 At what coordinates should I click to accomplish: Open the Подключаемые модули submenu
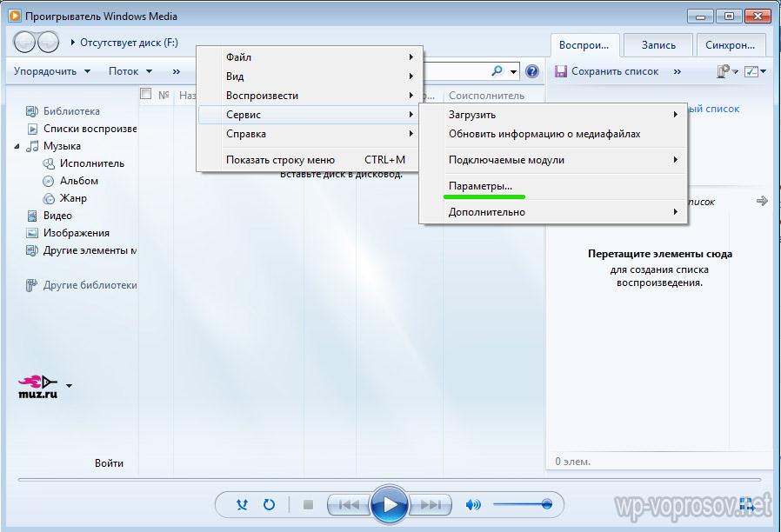point(553,160)
